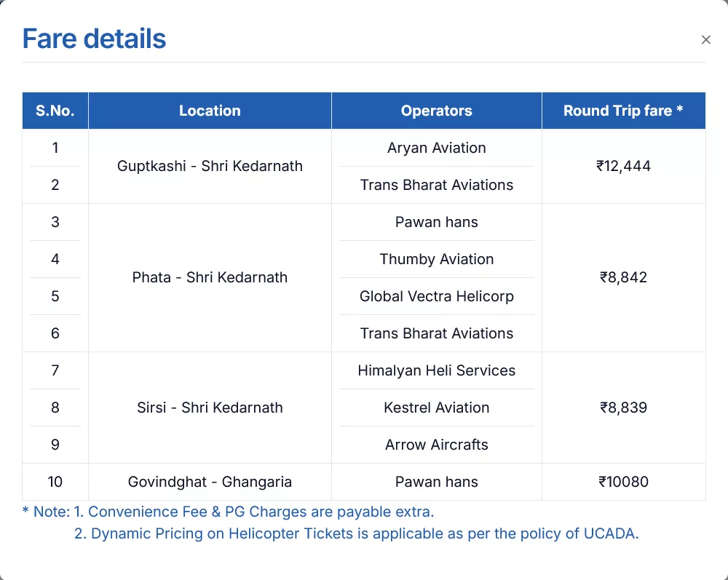Click Kestrel Aviation operator
728x580 pixels.
click(436, 408)
